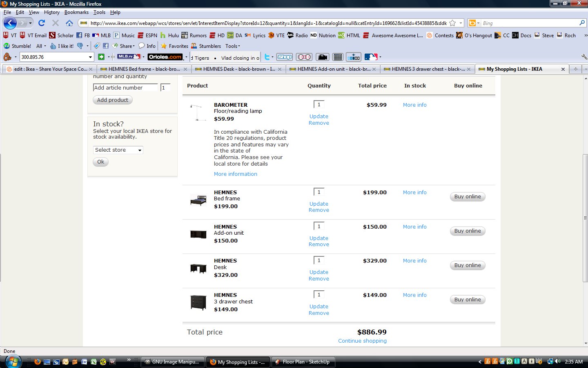Expand the overflow bookmarks chevron
Viewport: 588px width, 368px height.
pyautogui.click(x=586, y=35)
